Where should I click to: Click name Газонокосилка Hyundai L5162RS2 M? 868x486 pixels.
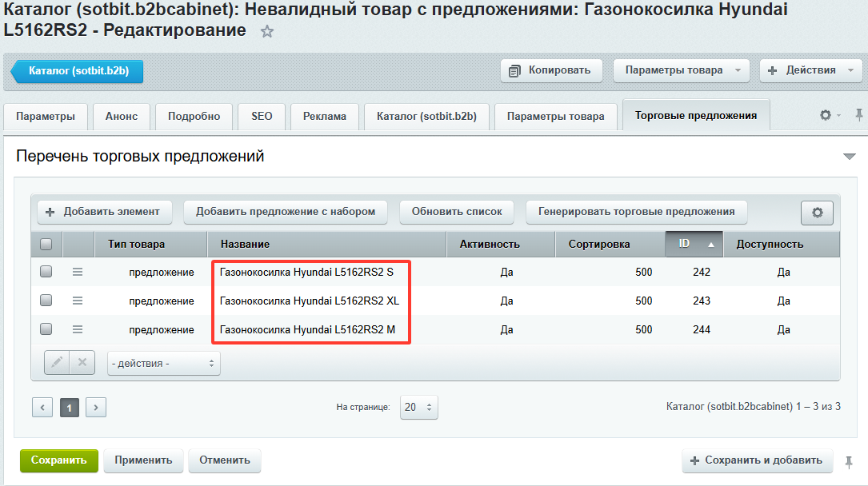click(307, 329)
